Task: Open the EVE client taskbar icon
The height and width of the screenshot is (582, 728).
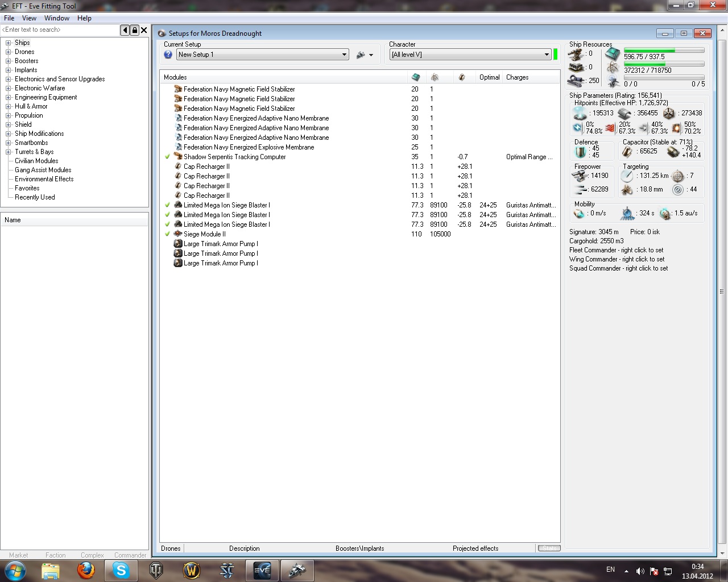Action: click(x=262, y=570)
